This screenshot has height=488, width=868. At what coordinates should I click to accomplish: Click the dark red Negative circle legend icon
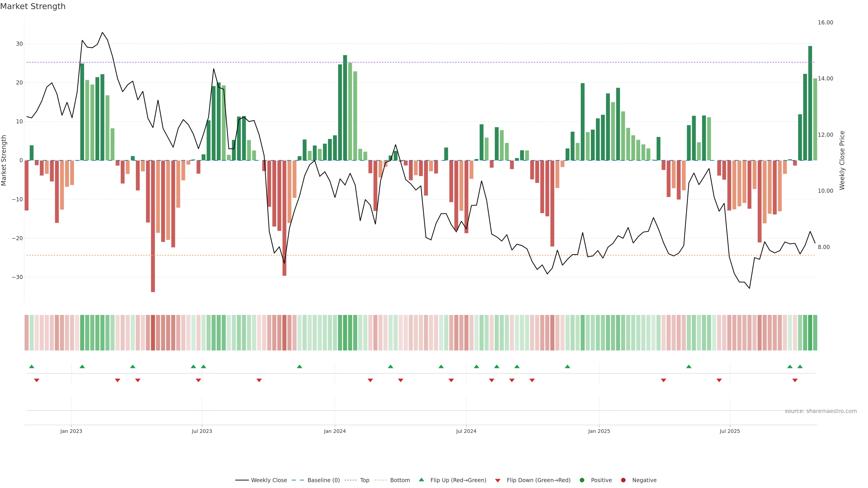click(x=623, y=480)
